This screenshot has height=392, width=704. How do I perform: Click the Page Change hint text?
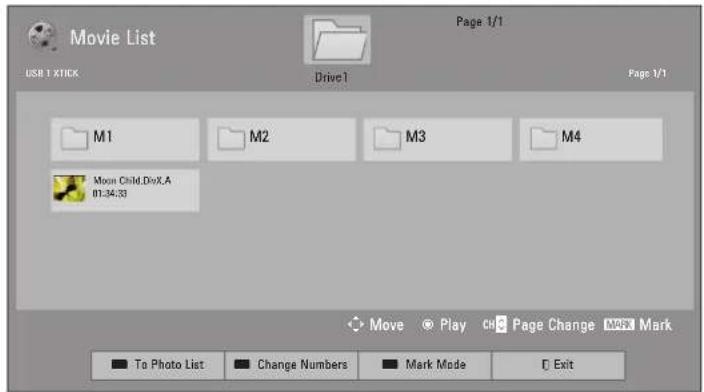coord(553,325)
